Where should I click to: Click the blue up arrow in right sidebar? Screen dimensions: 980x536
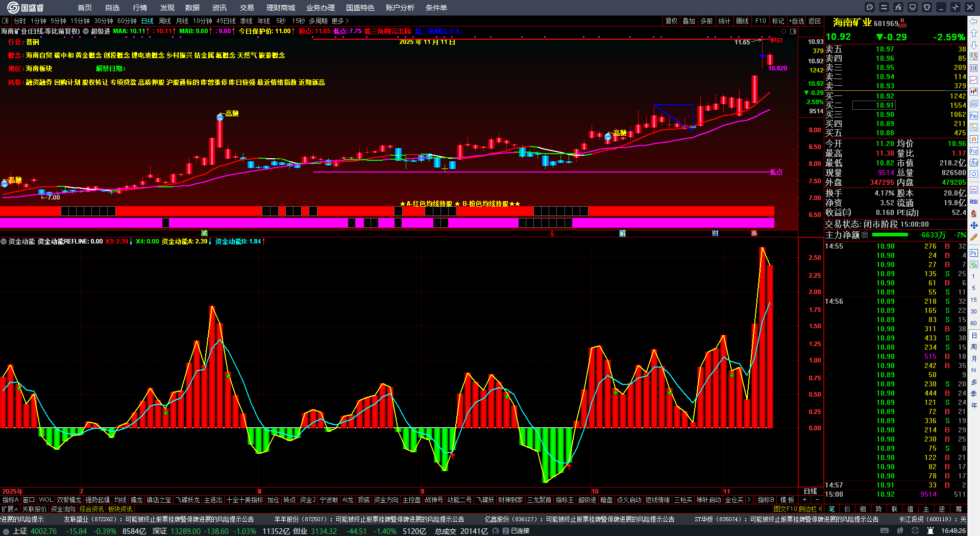[x=974, y=33]
